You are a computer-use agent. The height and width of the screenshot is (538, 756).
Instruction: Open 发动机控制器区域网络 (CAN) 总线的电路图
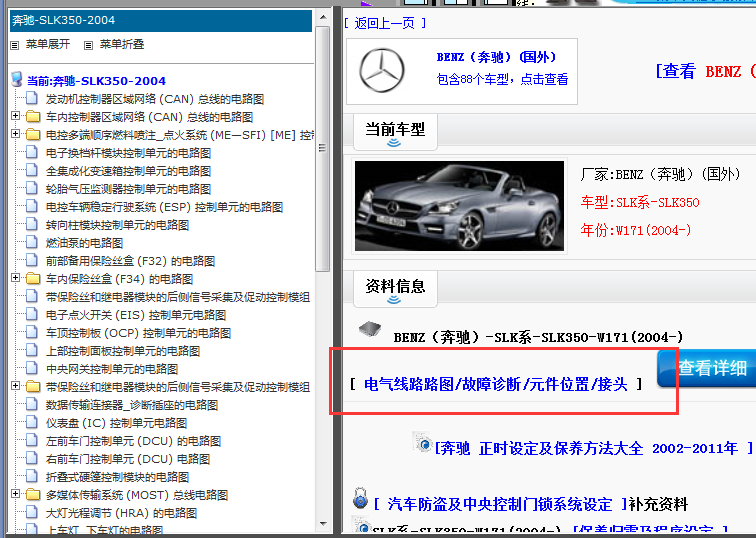pyautogui.click(x=155, y=99)
